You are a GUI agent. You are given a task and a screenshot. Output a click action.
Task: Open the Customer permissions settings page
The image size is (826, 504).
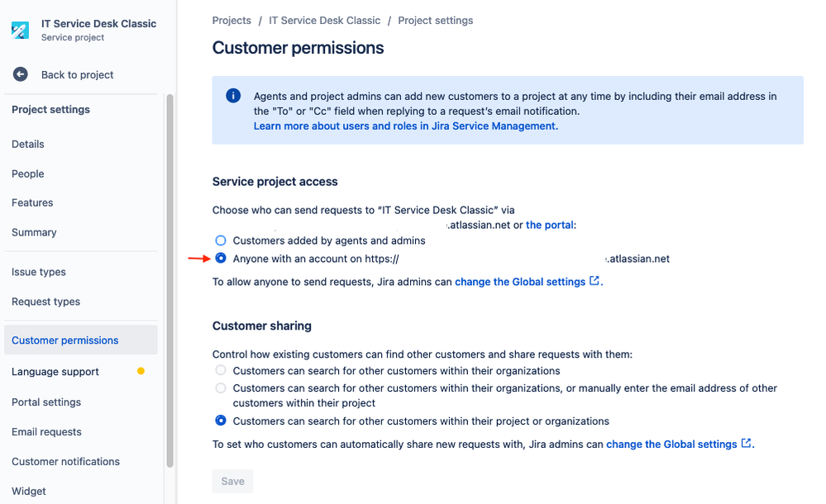(x=65, y=340)
